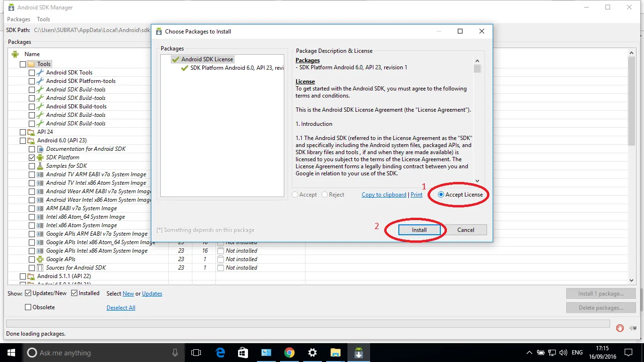Click the braces icon for Sources for Android SDK
The height and width of the screenshot is (362, 644).
coord(40,268)
